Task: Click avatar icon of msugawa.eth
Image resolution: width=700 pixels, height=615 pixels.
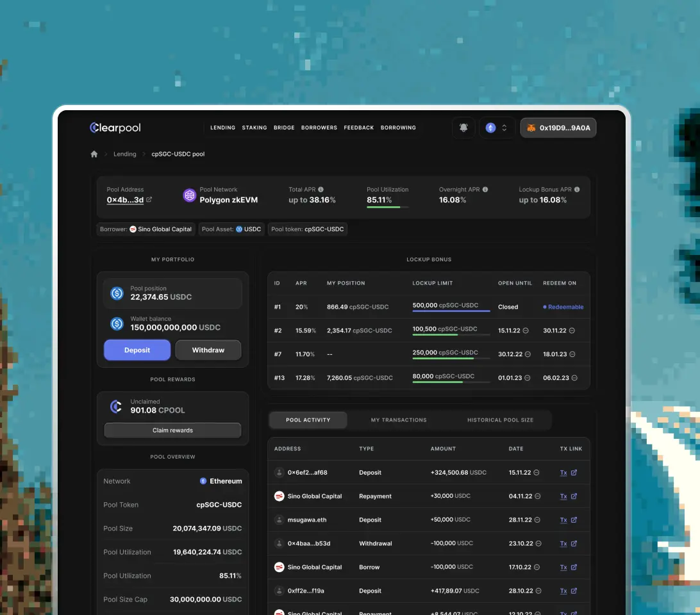Action: (279, 520)
